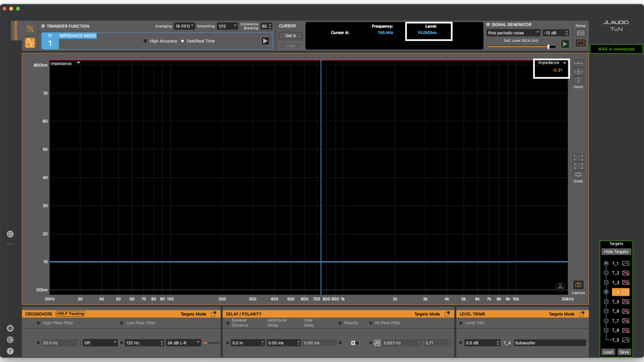The width and height of the screenshot is (644, 362).
Task: Open the settings sliders icon in sidebar
Action: coord(30,28)
